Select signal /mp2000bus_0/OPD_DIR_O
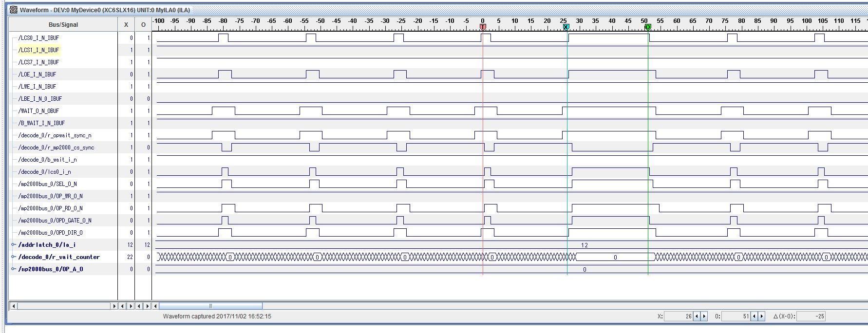The image size is (868, 333). click(x=50, y=232)
